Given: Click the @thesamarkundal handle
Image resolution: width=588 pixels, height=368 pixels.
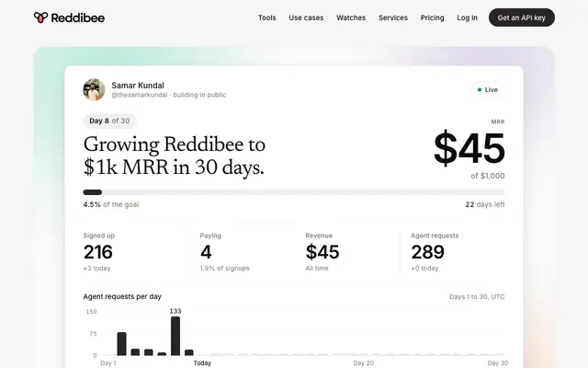Looking at the screenshot, I should coord(140,95).
